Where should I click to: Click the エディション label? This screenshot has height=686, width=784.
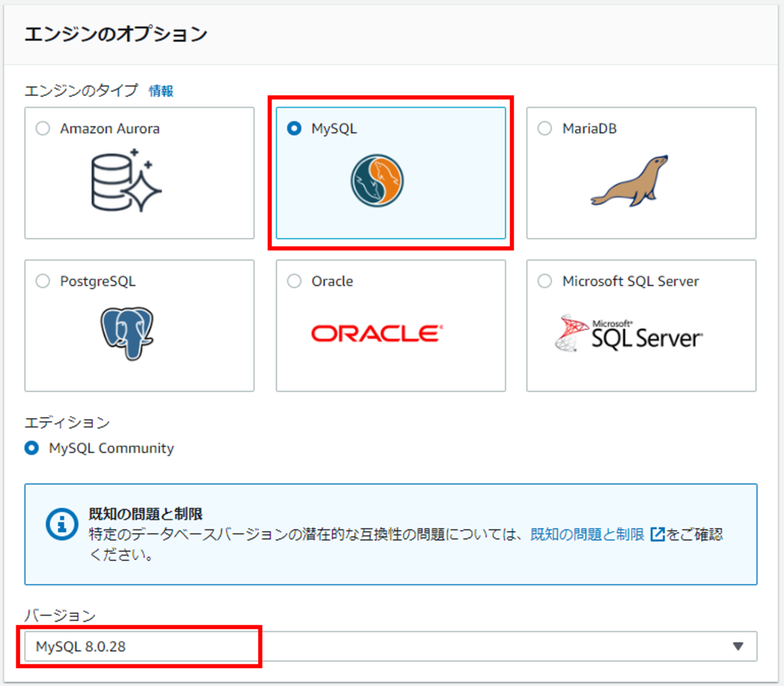(x=67, y=423)
